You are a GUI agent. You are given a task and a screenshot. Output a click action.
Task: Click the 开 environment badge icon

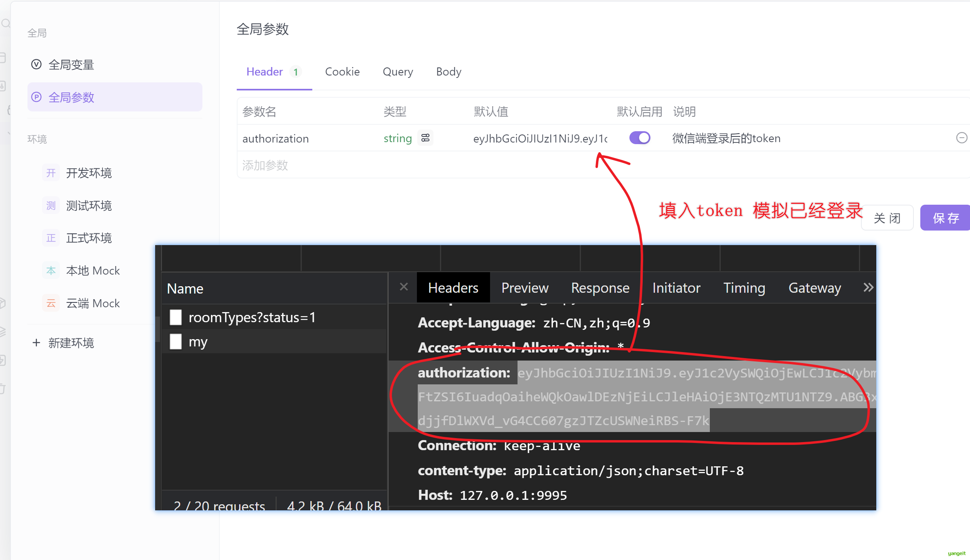click(51, 173)
